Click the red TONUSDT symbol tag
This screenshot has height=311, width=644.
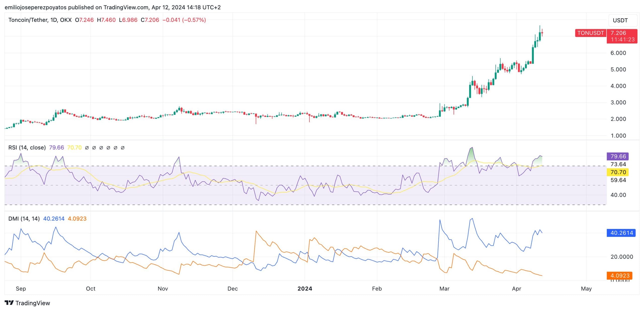pos(590,33)
